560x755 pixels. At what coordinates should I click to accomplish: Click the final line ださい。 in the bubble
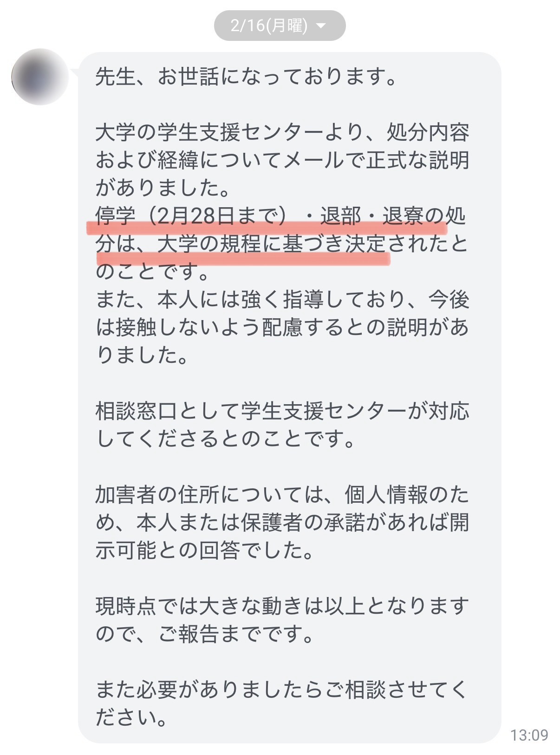coord(132,718)
